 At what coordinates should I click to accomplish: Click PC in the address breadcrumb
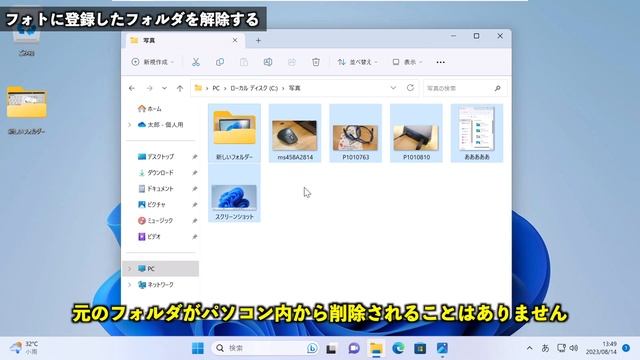[216, 88]
